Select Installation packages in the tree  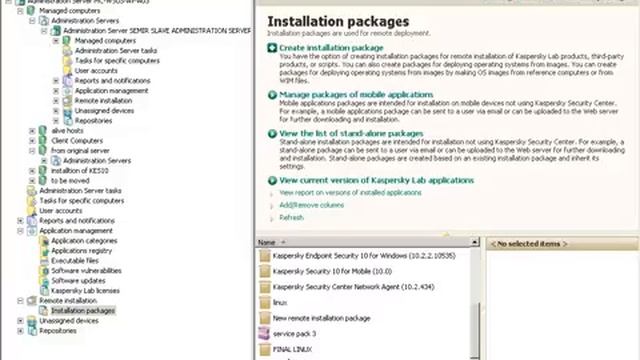(x=83, y=311)
